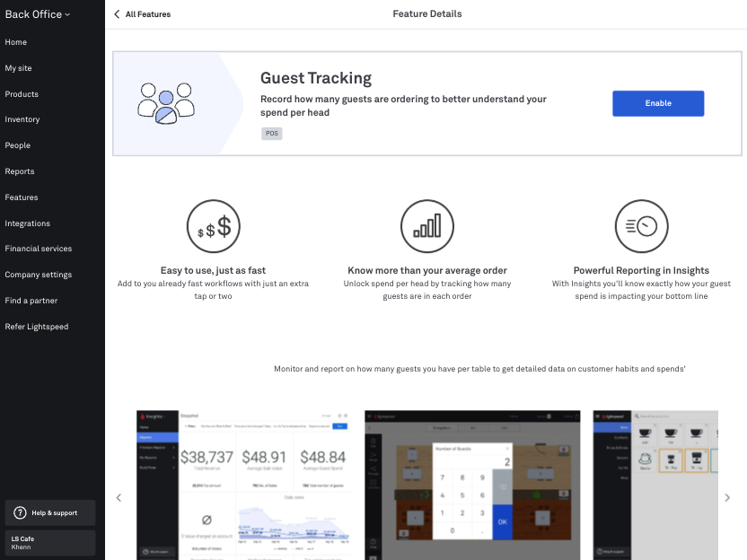Click the Feature Details page title
This screenshot has height=560, width=747.
[x=427, y=13]
